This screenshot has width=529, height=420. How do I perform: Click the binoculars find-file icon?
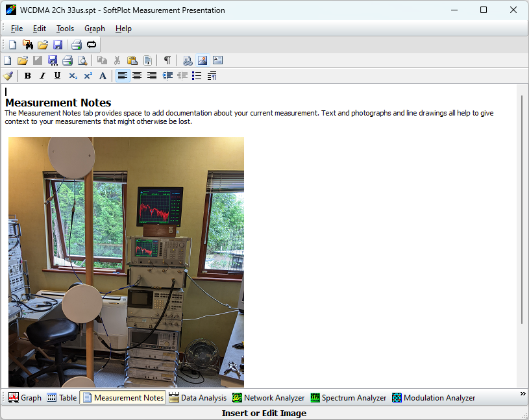(27, 45)
